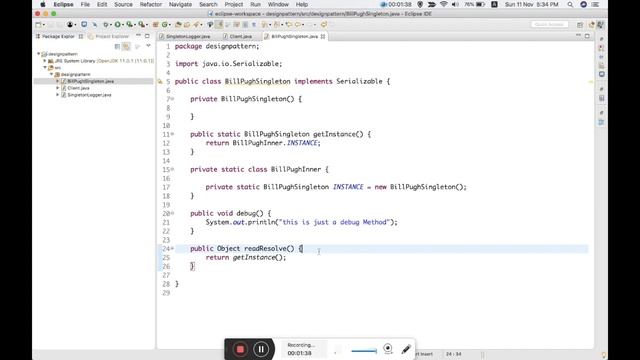Open the Refactor menu
The height and width of the screenshot is (360, 640).
[x=151, y=4]
